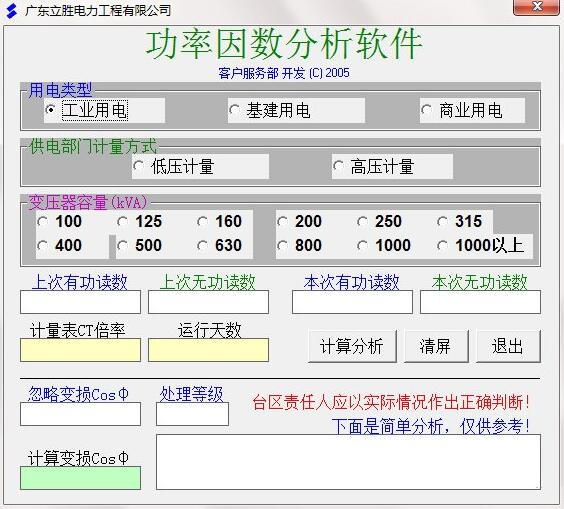The height and width of the screenshot is (509, 564).
Task: Click the green 计算变损CosΦ result box
Action: (x=81, y=478)
